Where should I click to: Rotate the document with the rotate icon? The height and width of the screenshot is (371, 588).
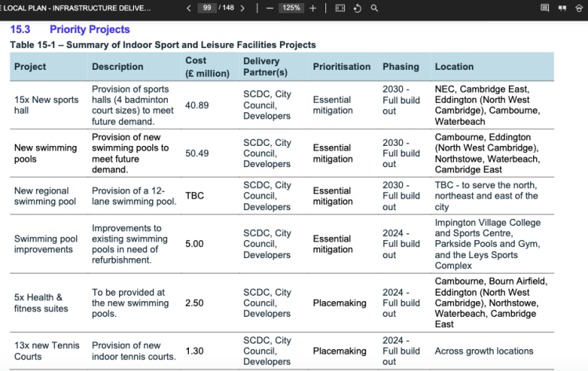(357, 8)
